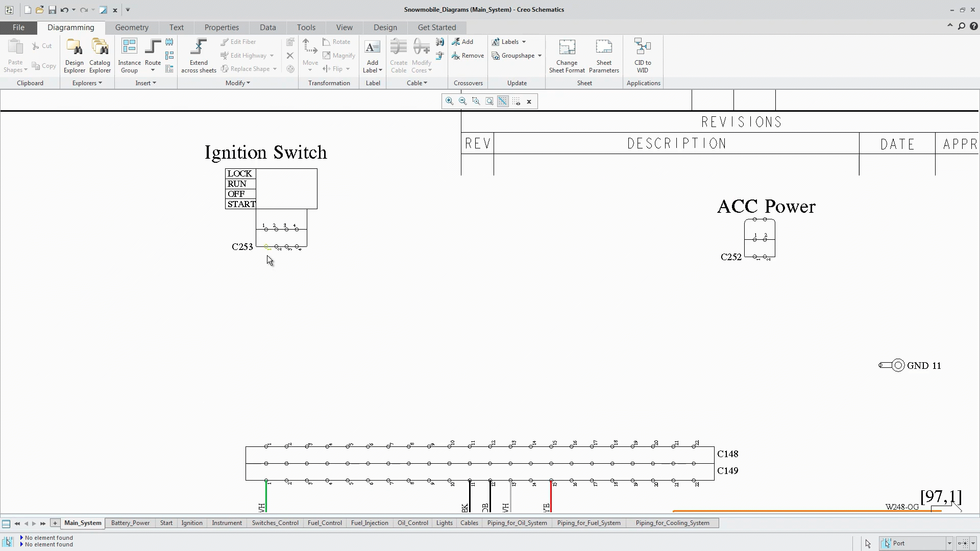Launch CID to WID application
Screen dimensions: 980x551
642,55
